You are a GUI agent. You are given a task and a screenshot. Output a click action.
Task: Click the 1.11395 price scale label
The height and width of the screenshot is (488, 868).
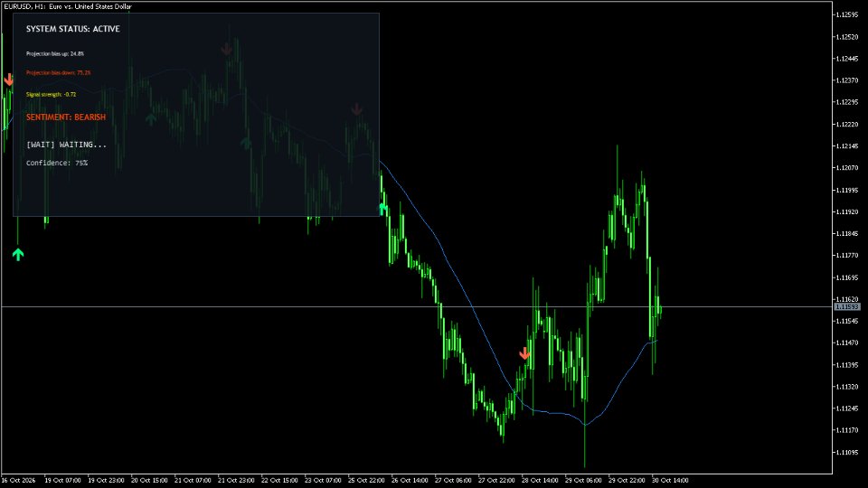click(x=846, y=365)
